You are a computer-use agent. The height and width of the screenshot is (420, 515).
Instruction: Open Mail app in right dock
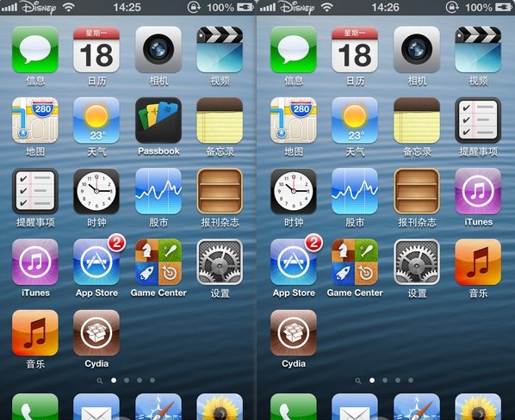coord(355,406)
